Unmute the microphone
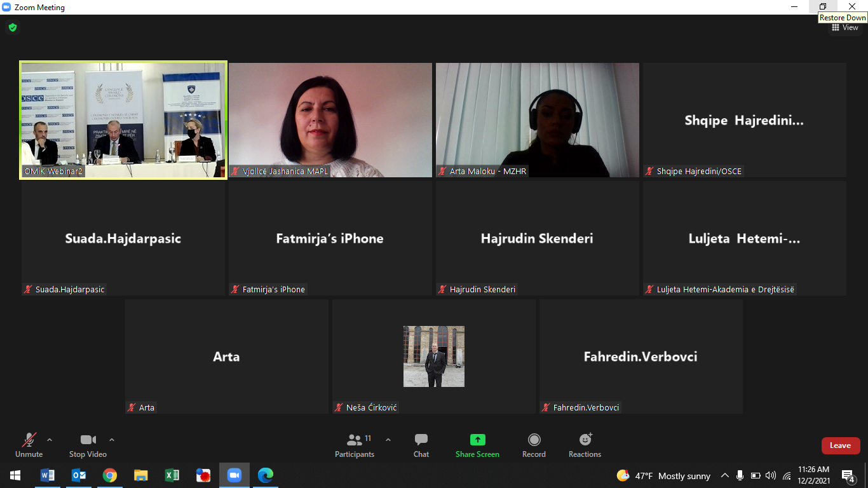 29,445
